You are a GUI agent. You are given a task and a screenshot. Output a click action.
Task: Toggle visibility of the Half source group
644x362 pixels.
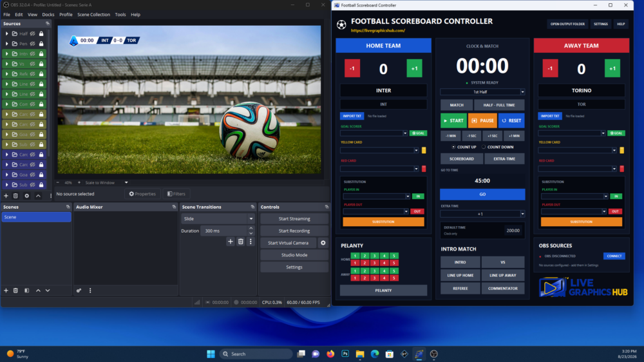(33, 33)
